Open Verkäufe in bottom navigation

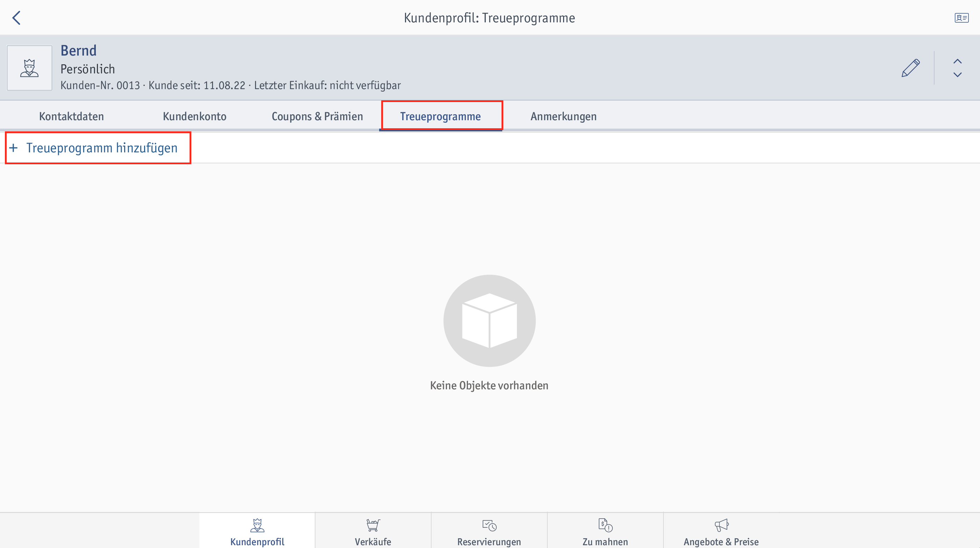[x=373, y=531]
